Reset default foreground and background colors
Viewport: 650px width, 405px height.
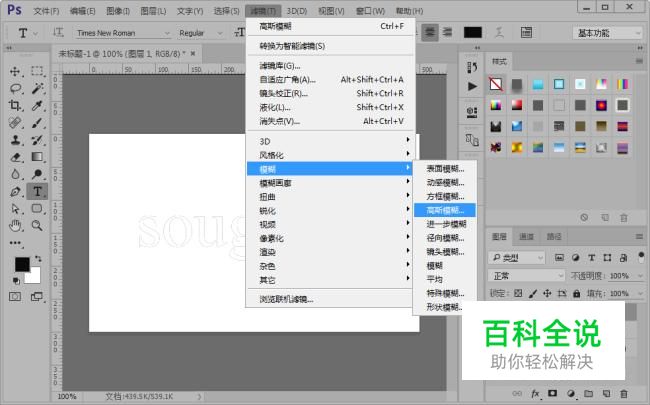(16, 281)
